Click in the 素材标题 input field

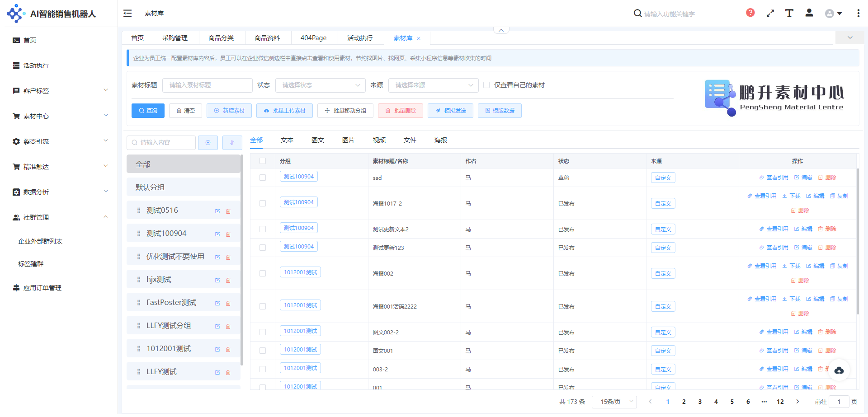coord(207,85)
